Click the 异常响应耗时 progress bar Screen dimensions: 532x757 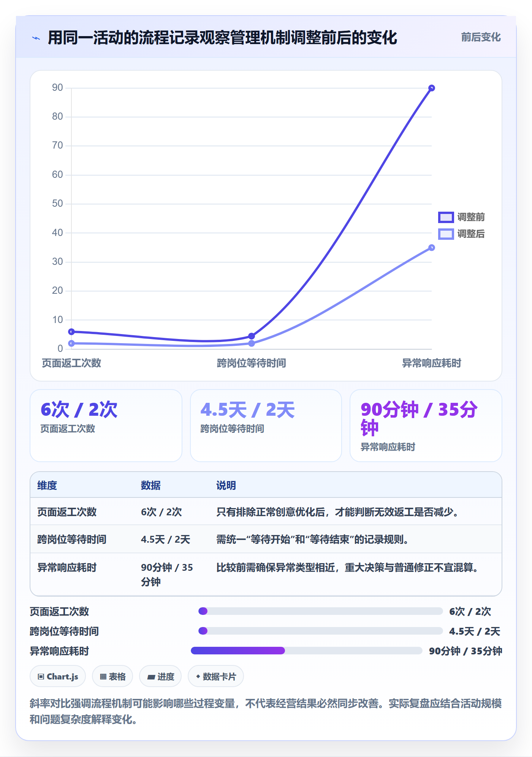click(x=306, y=651)
